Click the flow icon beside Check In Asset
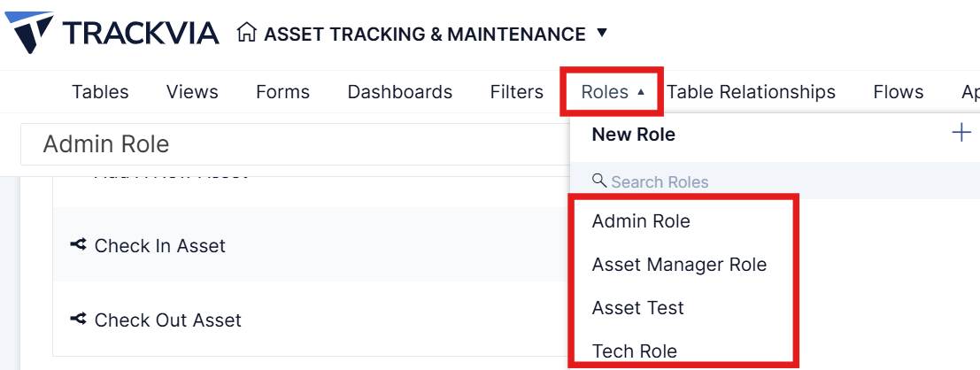The image size is (980, 370). pyautogui.click(x=78, y=245)
